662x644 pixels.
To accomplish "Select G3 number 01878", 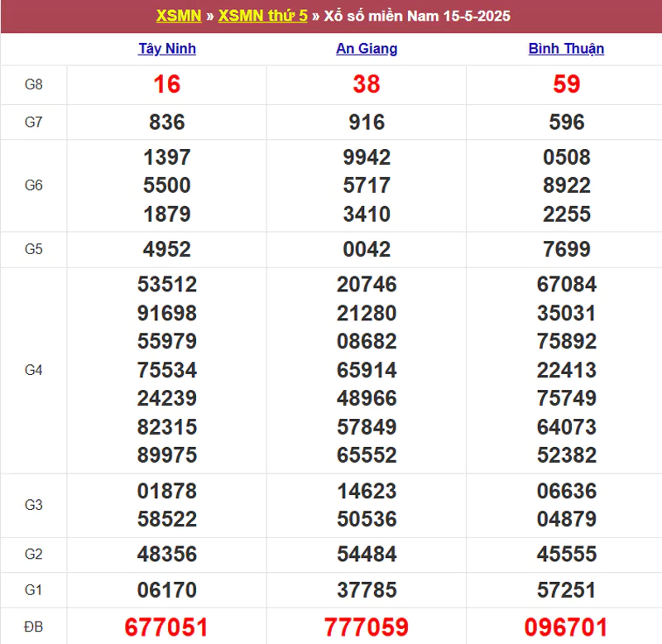I will (x=167, y=491).
